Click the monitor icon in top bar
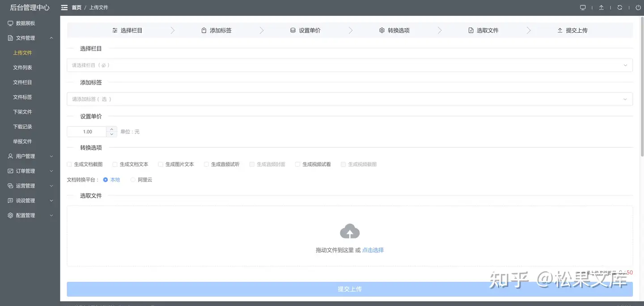The width and height of the screenshot is (644, 306). click(x=582, y=8)
